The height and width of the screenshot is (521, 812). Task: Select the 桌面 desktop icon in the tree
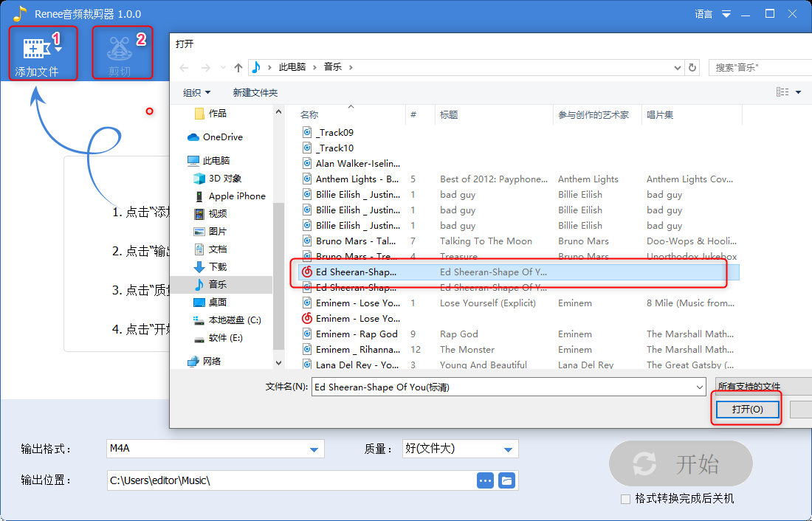(199, 303)
